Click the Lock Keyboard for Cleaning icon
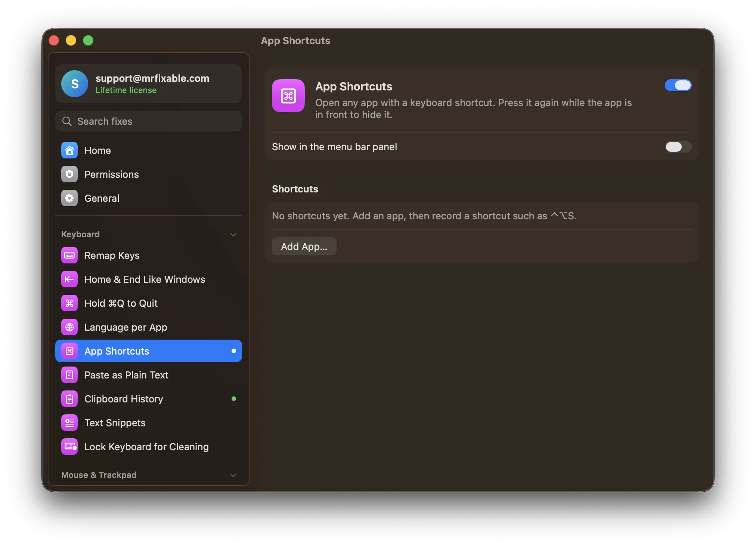The image size is (756, 547). tap(69, 447)
